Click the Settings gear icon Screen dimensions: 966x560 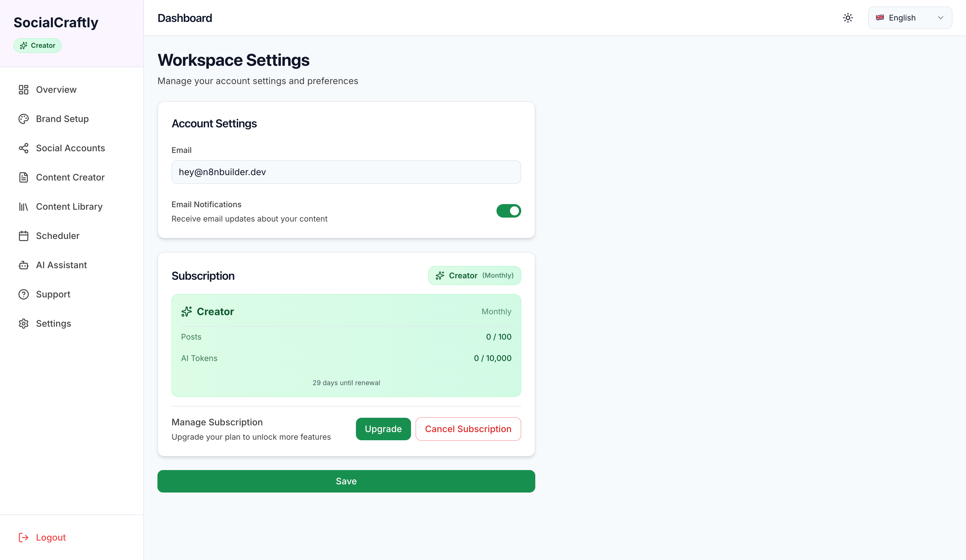[x=23, y=323]
